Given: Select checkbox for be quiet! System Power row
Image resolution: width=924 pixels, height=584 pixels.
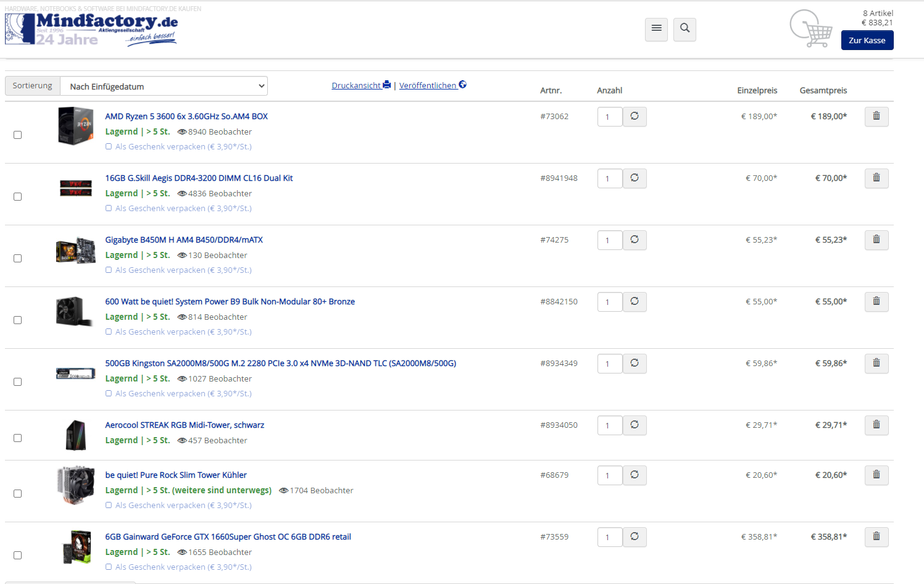Looking at the screenshot, I should (18, 320).
